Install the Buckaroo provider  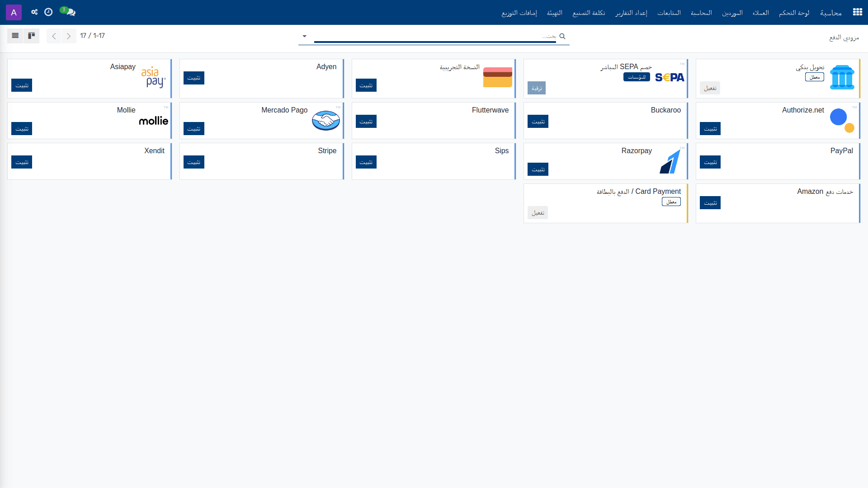tap(538, 121)
